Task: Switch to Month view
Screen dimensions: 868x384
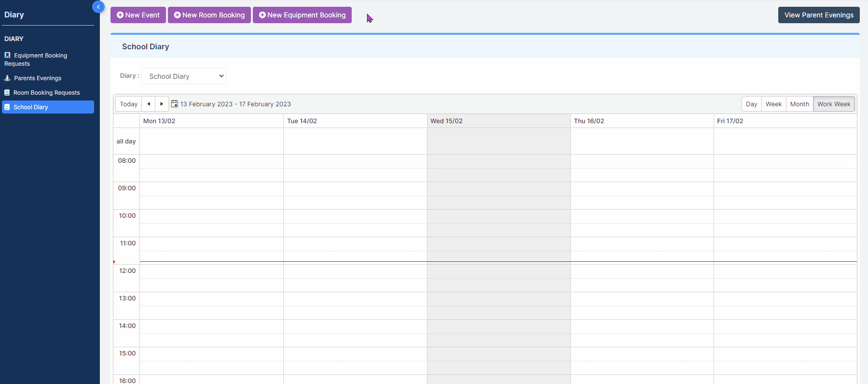Action: pyautogui.click(x=799, y=104)
